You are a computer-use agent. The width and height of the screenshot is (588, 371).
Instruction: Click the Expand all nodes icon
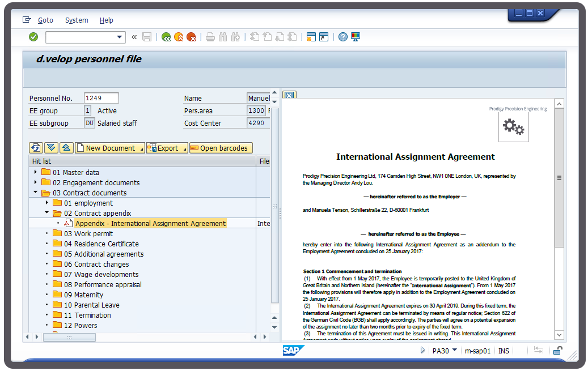pos(51,148)
